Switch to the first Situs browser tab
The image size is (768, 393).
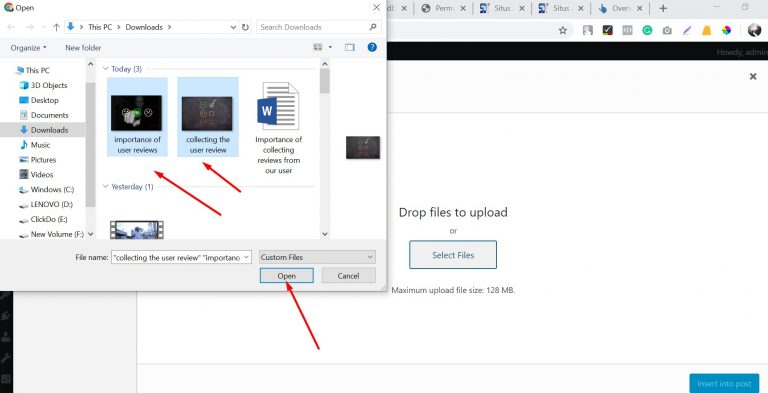tap(502, 8)
